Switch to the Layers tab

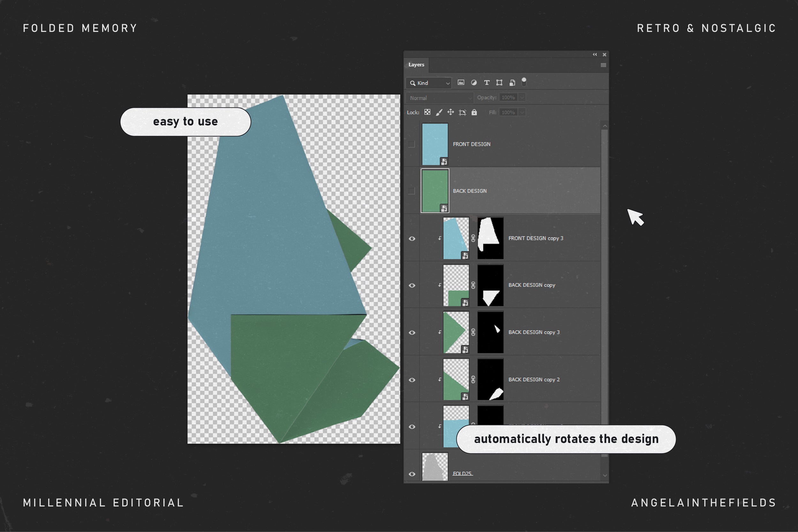pyautogui.click(x=416, y=65)
